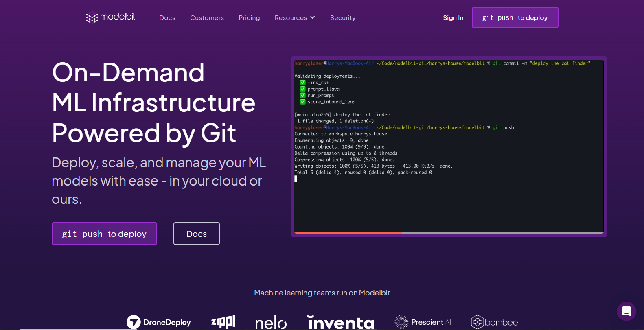Click the Sign In link
This screenshot has width=644, height=330.
(453, 18)
